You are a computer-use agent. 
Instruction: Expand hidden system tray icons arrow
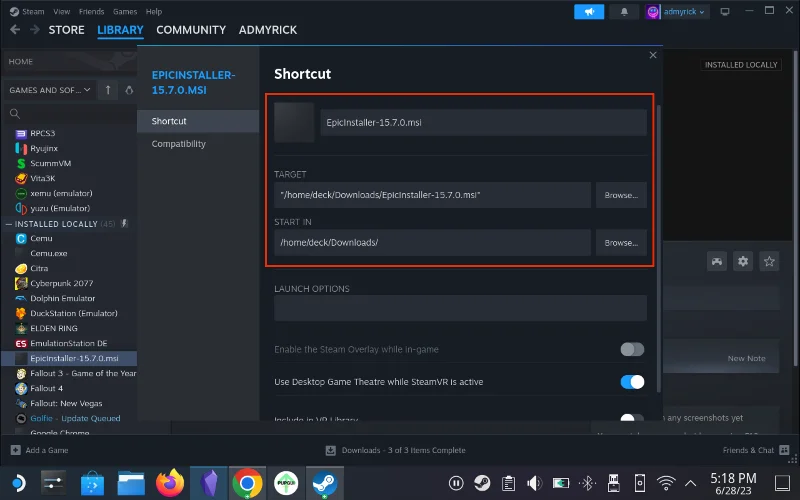(690, 483)
